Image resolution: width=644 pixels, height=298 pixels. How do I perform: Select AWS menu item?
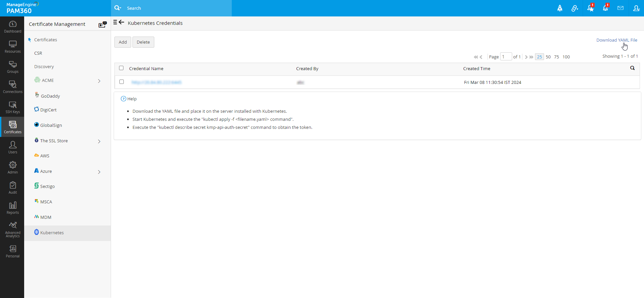pyautogui.click(x=42, y=156)
